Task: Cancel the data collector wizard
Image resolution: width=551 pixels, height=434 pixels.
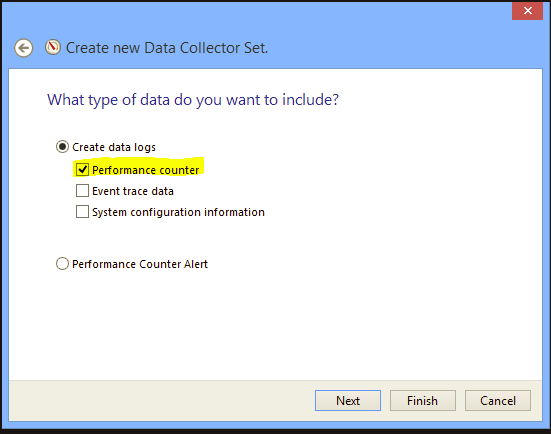Action: coord(498,400)
